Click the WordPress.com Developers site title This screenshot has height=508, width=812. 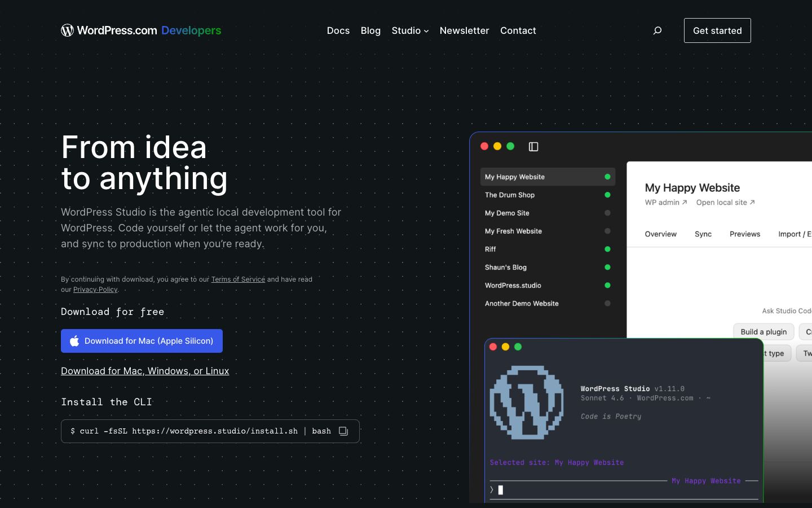pos(141,30)
